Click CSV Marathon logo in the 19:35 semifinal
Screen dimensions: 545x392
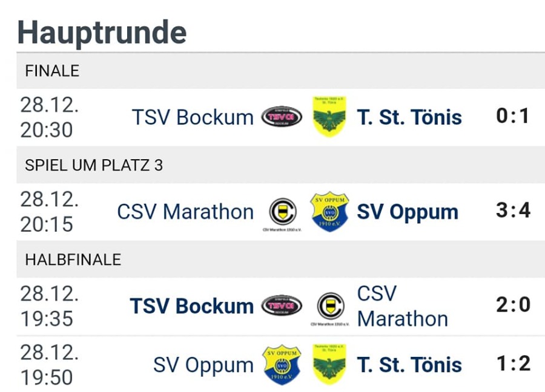click(330, 305)
